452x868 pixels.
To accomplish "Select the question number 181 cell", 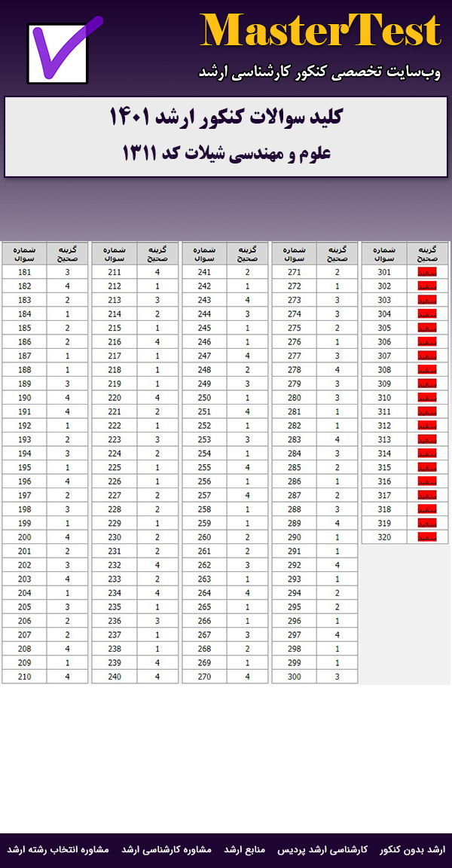I will click(24, 272).
